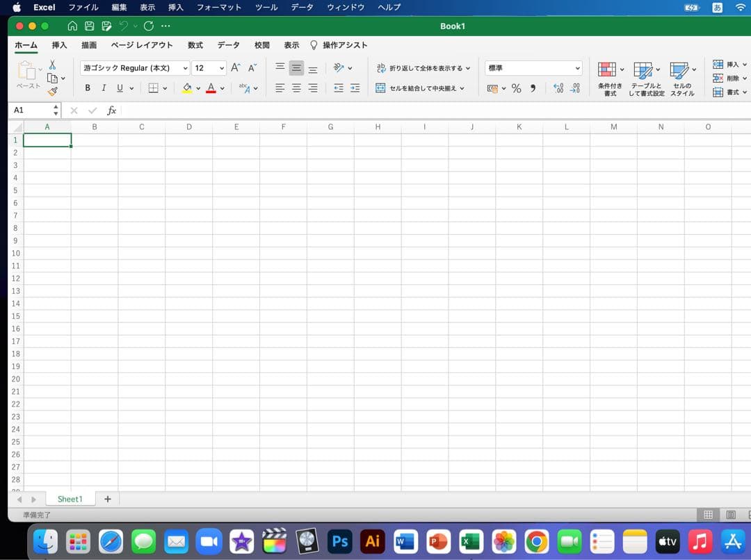Viewport: 751px width, 560px height.
Task: Apply underline to the selected cell
Action: pyautogui.click(x=120, y=88)
